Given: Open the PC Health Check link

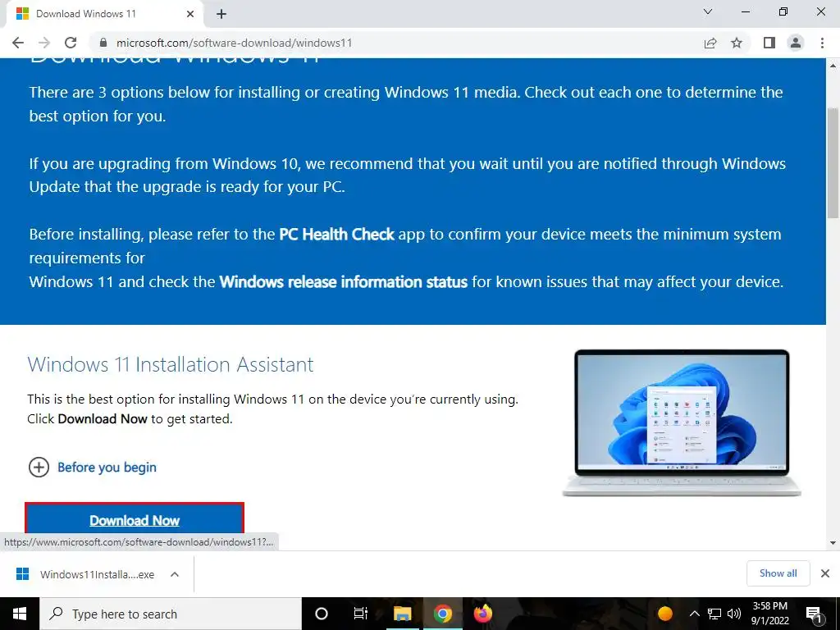Looking at the screenshot, I should tap(336, 235).
